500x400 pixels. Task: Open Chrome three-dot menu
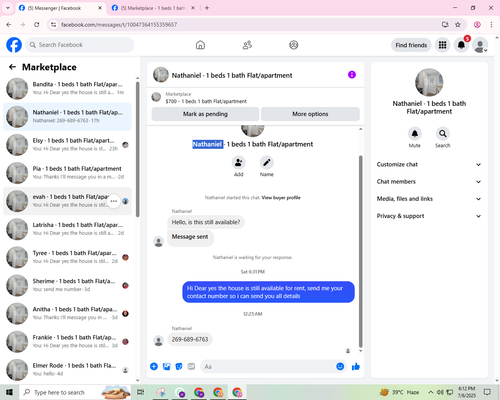point(491,25)
